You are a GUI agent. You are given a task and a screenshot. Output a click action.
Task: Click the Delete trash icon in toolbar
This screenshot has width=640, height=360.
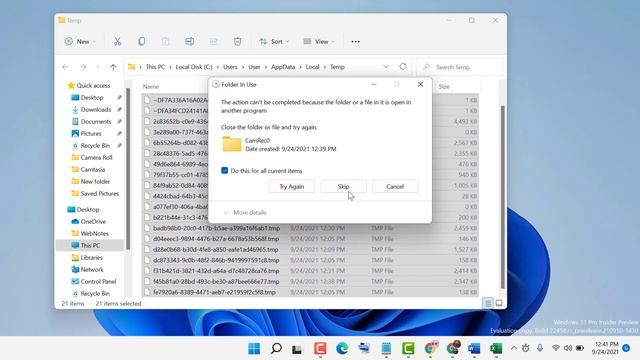coord(238,41)
